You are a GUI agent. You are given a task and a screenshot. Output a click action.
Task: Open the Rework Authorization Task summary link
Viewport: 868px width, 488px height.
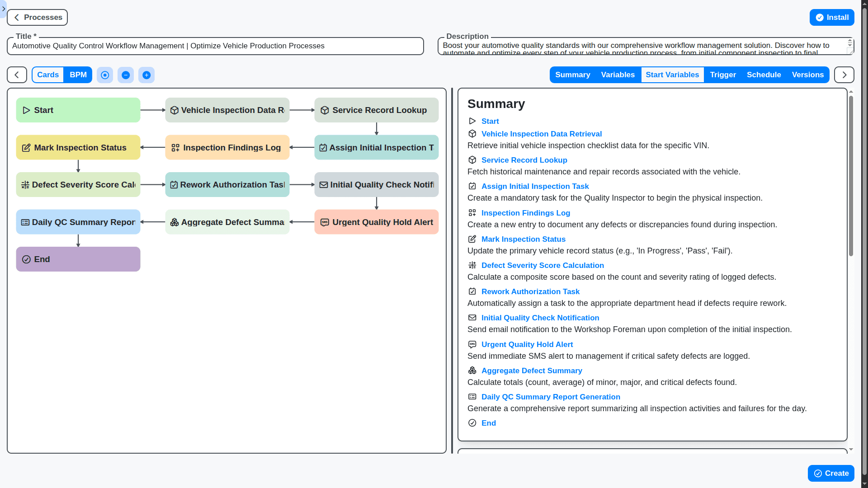click(x=530, y=291)
